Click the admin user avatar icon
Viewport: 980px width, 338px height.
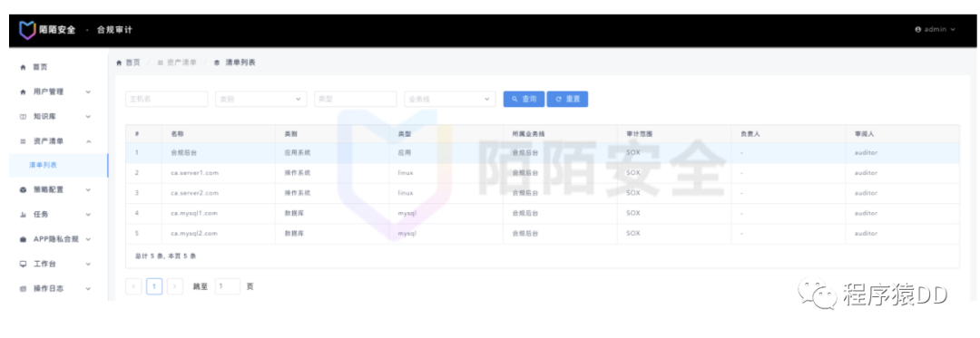tap(918, 29)
